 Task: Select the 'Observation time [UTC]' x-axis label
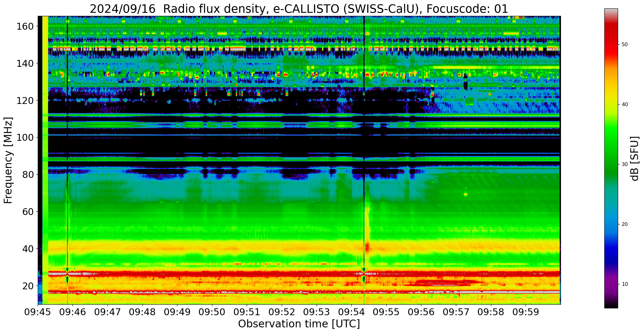click(299, 324)
